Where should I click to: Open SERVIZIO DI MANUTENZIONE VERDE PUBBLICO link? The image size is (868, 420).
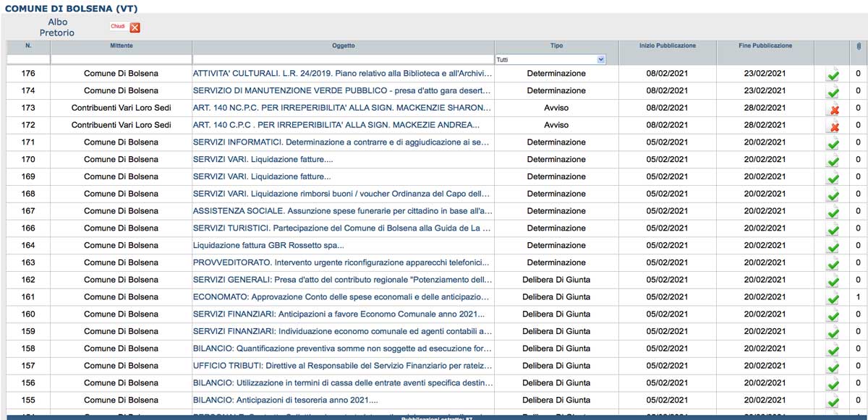pos(342,91)
